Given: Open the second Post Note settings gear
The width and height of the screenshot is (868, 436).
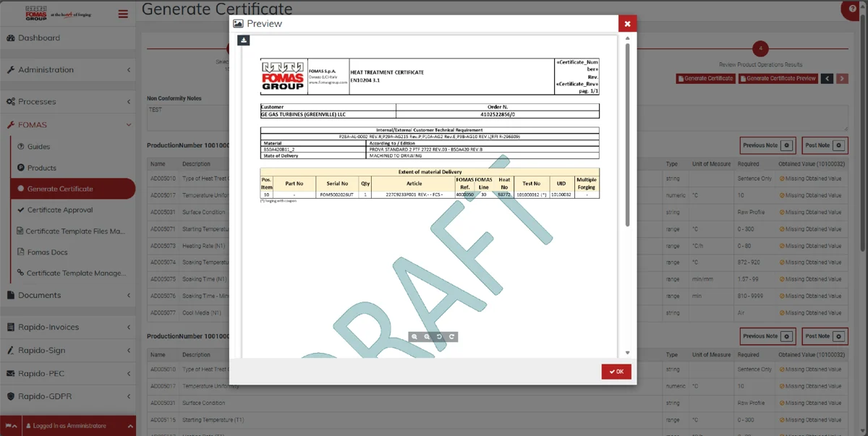Looking at the screenshot, I should [x=839, y=336].
